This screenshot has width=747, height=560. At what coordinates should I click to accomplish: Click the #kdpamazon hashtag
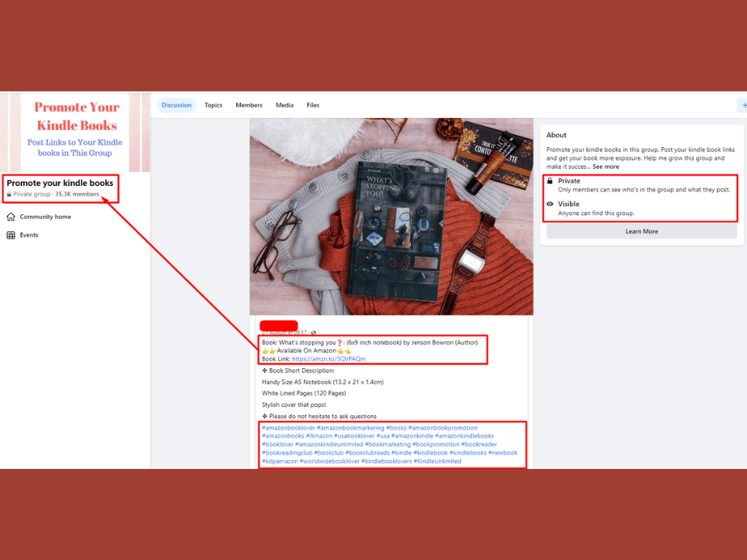click(x=279, y=461)
